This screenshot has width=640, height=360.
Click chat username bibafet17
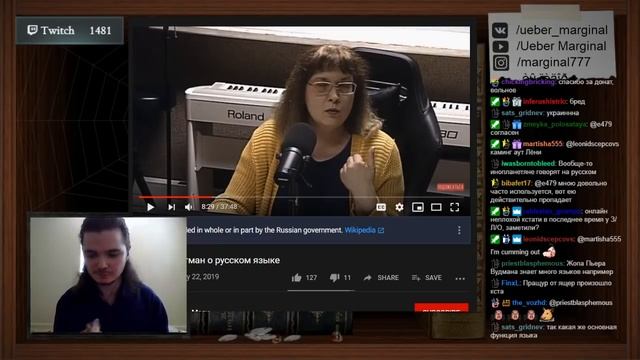(x=516, y=183)
